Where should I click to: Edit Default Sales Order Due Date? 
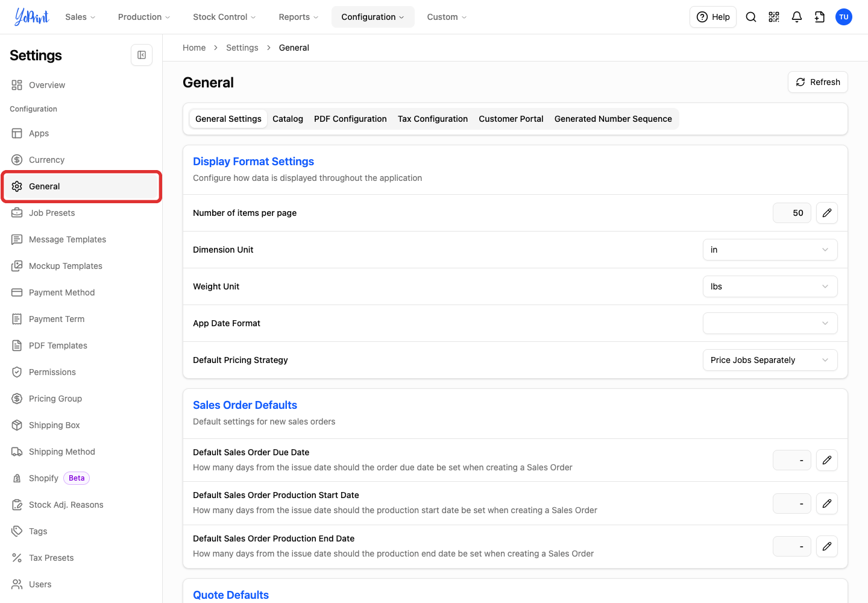[827, 460]
